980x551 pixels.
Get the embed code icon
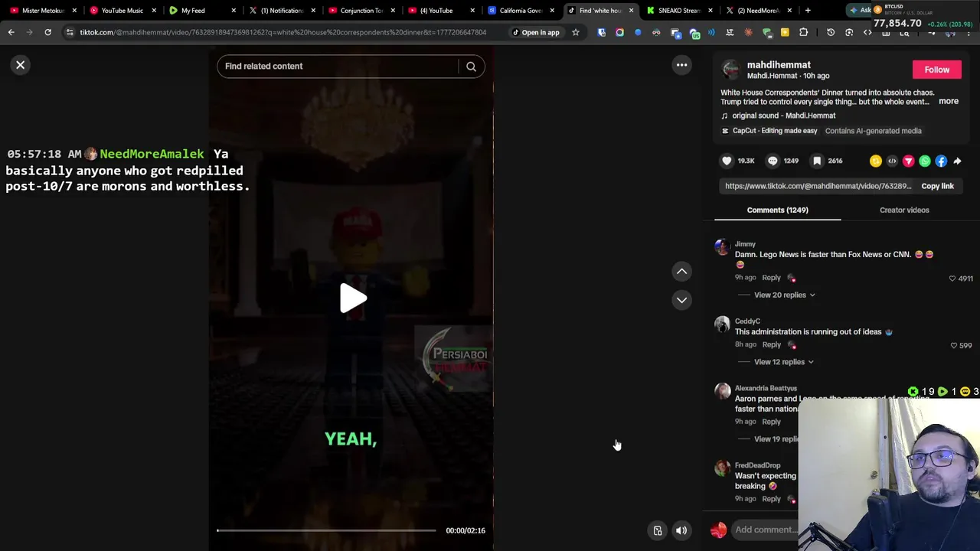coord(892,161)
